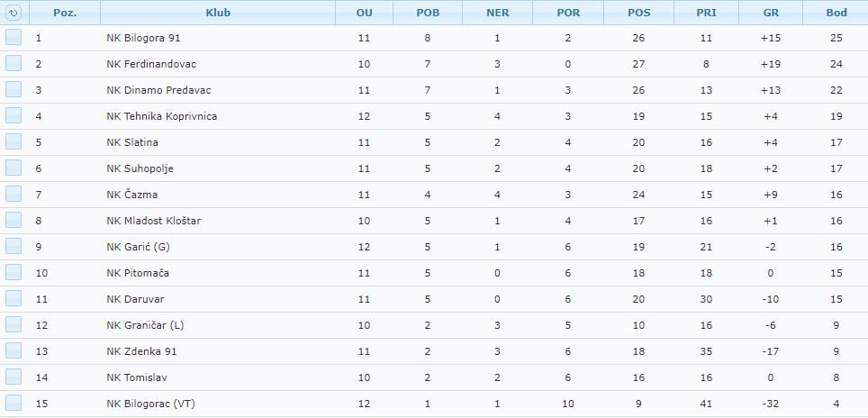Check the row box for NK Pitomača
Image resolution: width=868 pixels, height=418 pixels.
click(14, 272)
